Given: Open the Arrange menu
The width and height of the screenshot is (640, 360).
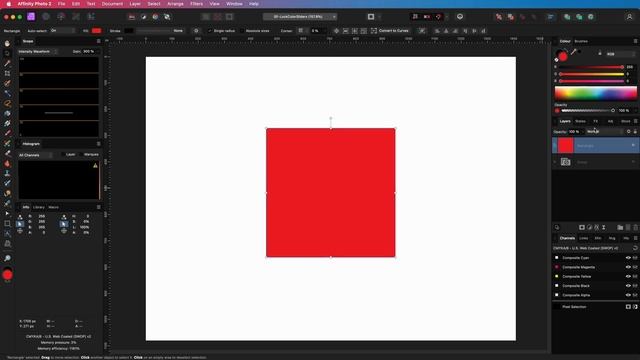Looking at the screenshot, I should point(175,4).
